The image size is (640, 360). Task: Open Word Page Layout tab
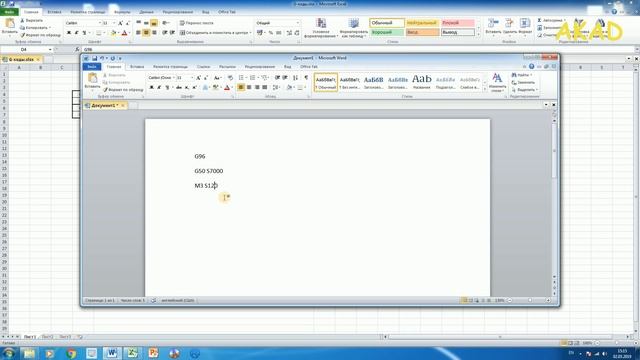[170, 67]
